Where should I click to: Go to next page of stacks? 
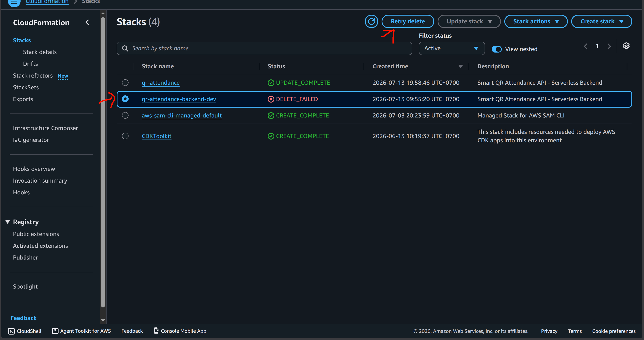click(609, 46)
